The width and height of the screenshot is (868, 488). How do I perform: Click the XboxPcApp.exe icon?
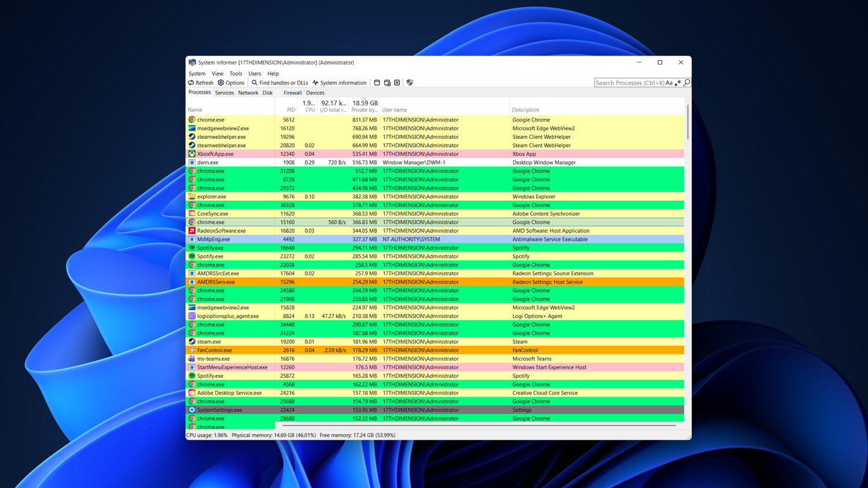coord(192,154)
